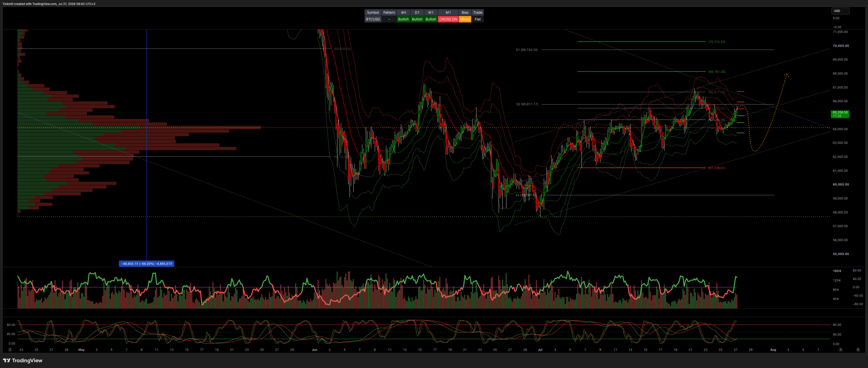The width and height of the screenshot is (868, 368).
Task: Click the red CROSS DN cell
Action: point(448,19)
